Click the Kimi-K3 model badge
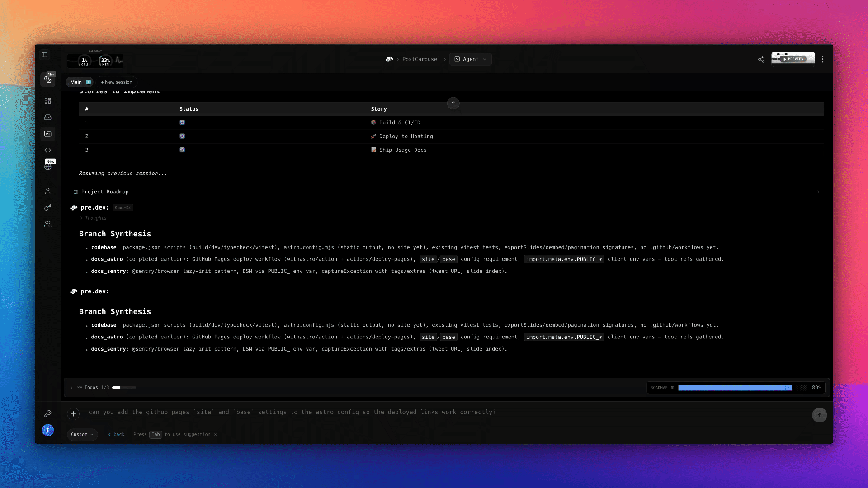 click(123, 208)
